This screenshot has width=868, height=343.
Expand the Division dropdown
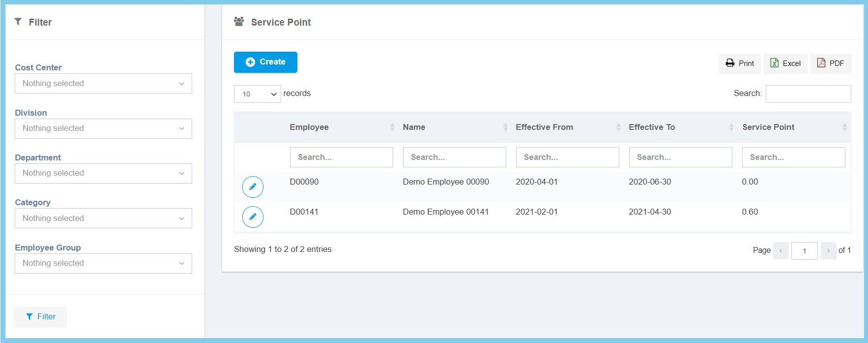tap(103, 128)
